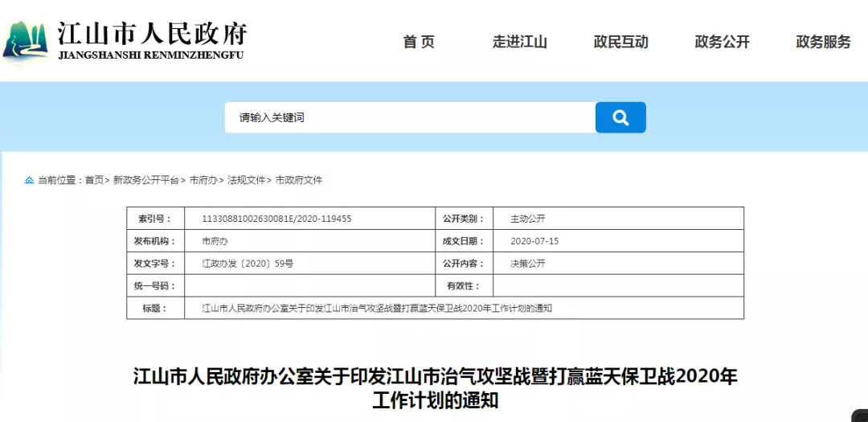Focus the 请输入关键词 search field
Viewport: 868px width, 422px height.
[x=408, y=117]
